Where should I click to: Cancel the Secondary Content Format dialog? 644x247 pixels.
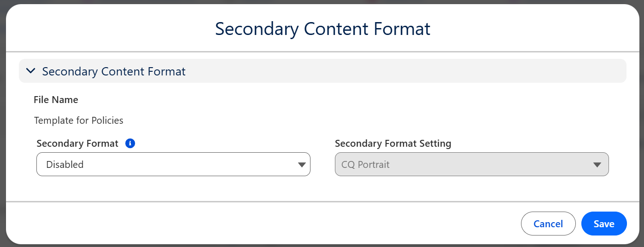click(548, 224)
